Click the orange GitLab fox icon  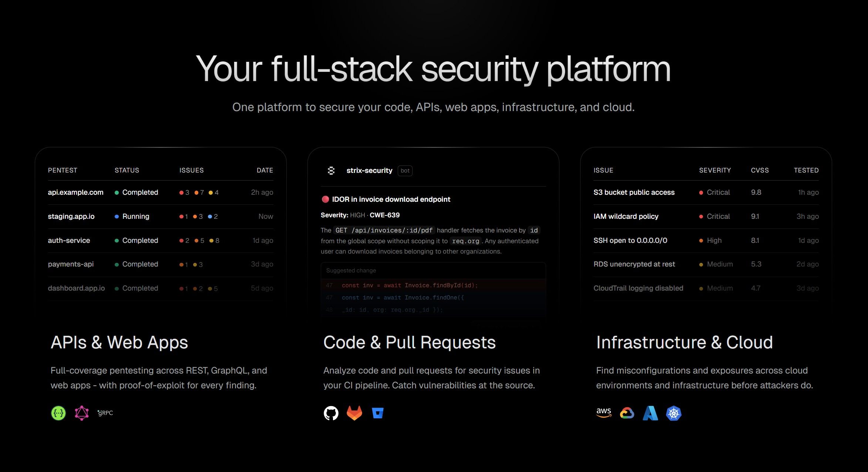coord(354,413)
